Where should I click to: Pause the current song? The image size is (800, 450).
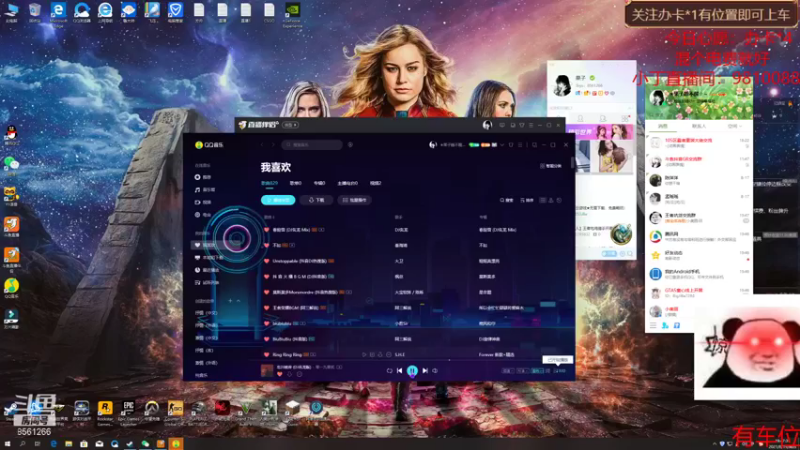(412, 371)
